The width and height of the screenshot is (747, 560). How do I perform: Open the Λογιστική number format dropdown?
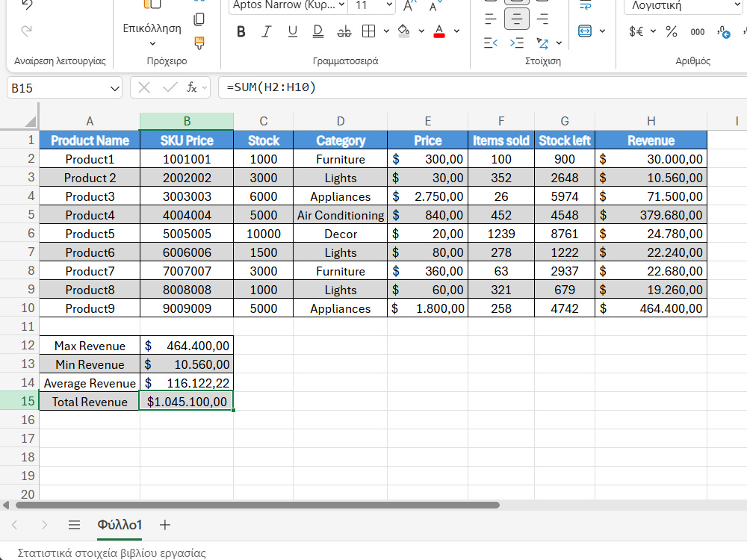(684, 6)
